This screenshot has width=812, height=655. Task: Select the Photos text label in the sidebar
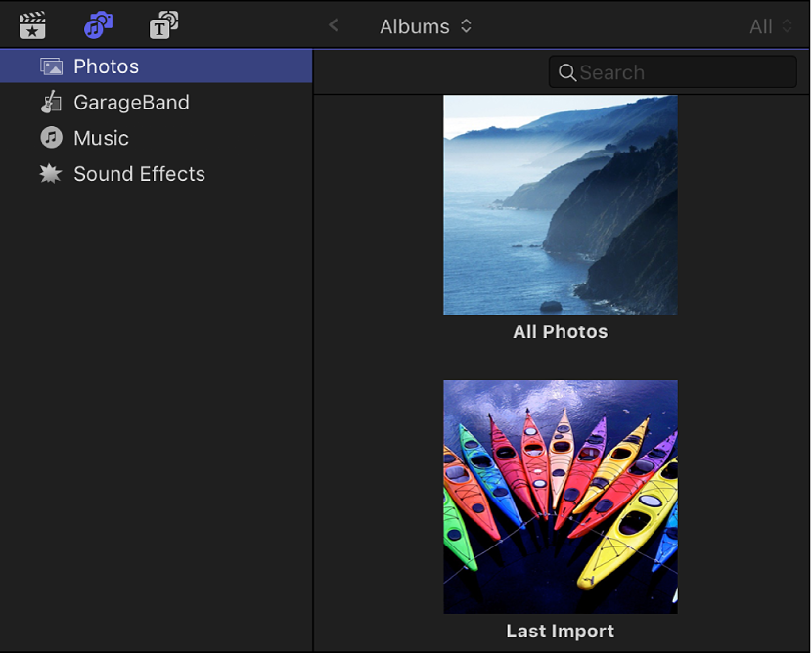pos(107,66)
